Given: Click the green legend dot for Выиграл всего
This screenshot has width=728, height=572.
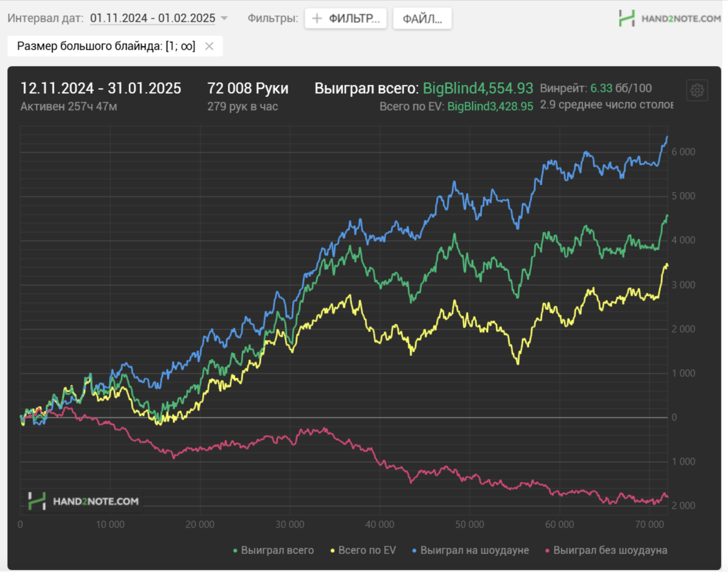Looking at the screenshot, I should click(235, 551).
